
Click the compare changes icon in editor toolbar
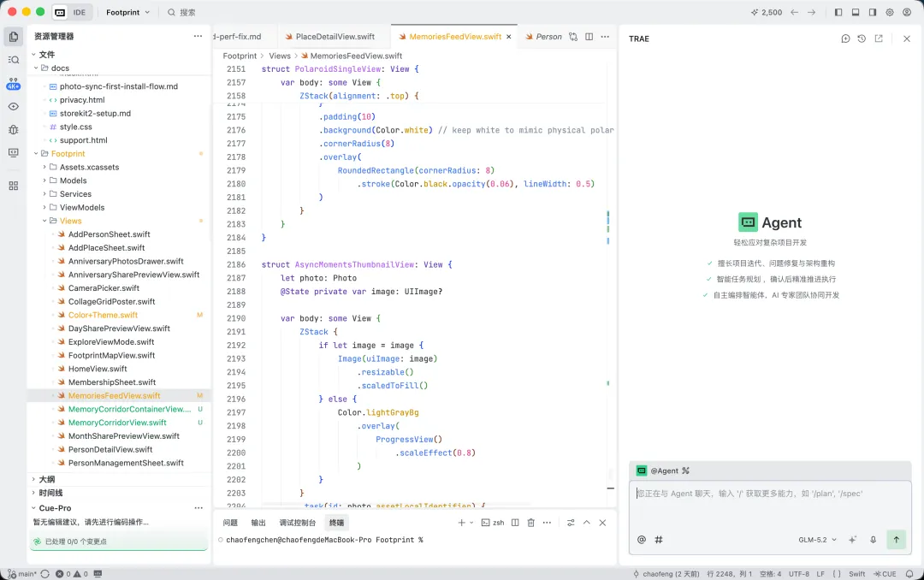point(572,37)
